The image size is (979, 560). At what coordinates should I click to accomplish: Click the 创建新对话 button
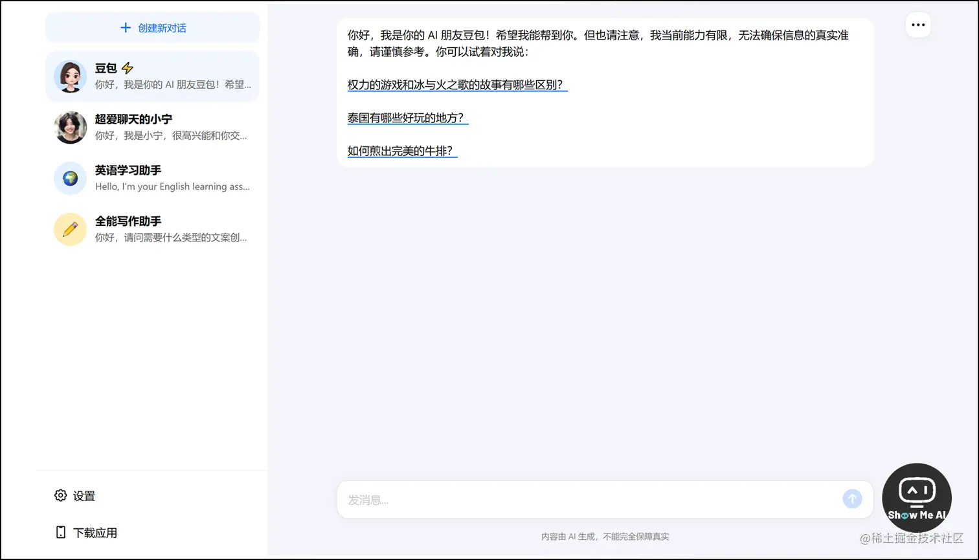(x=152, y=28)
